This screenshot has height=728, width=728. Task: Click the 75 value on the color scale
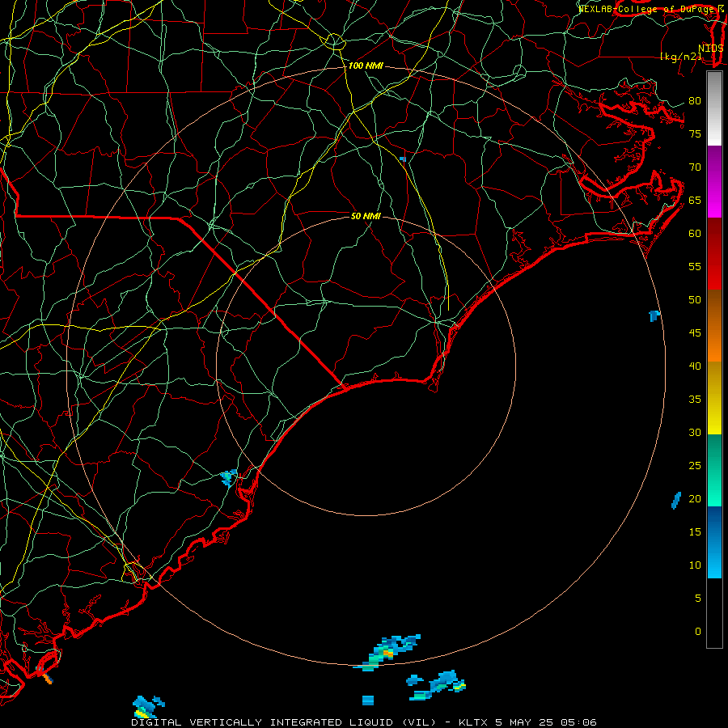click(x=695, y=134)
